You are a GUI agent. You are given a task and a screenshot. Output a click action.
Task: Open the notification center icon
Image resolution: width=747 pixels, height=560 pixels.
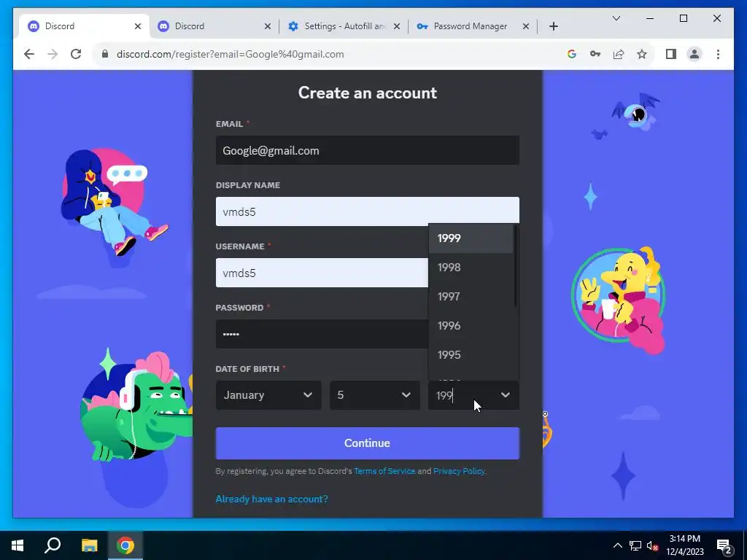coord(724,546)
